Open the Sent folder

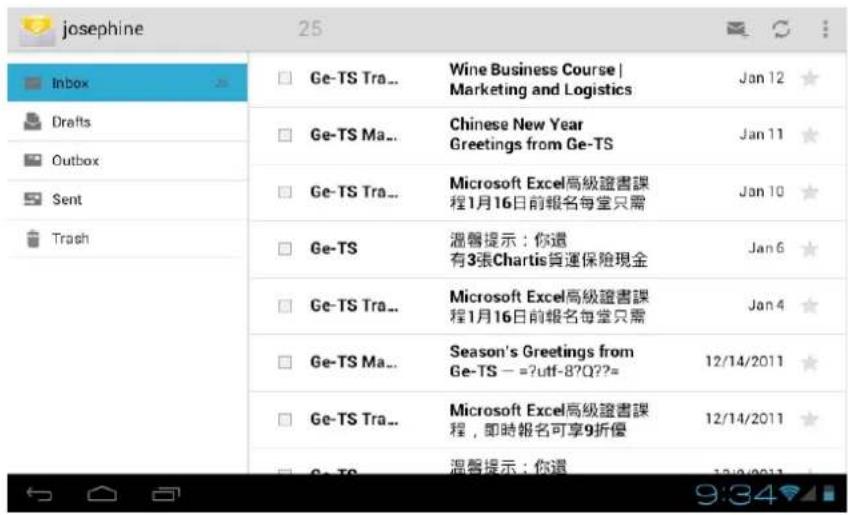[127, 200]
